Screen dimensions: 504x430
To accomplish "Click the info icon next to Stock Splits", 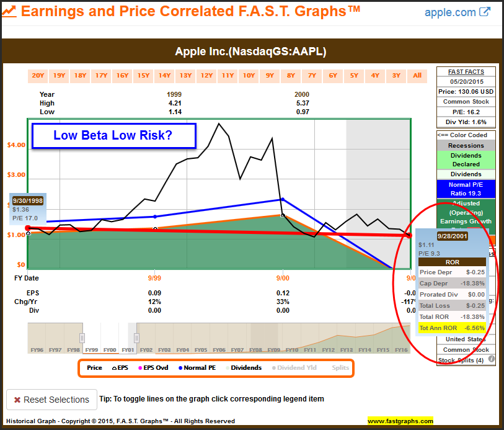I will click(492, 359).
